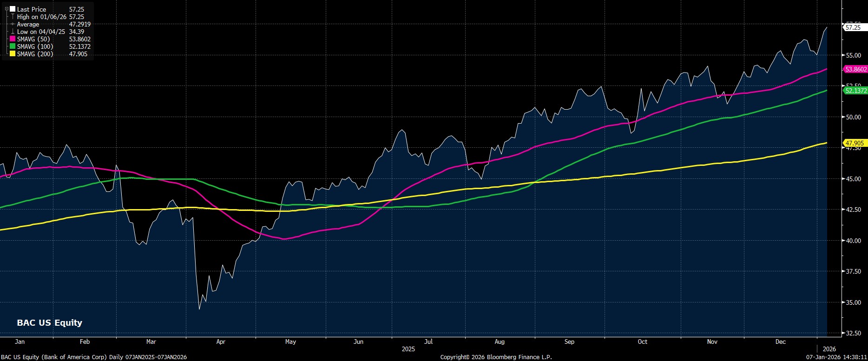Select the magenta 53.8602 axis price tag
This screenshot has width=868, height=361.
(x=855, y=69)
